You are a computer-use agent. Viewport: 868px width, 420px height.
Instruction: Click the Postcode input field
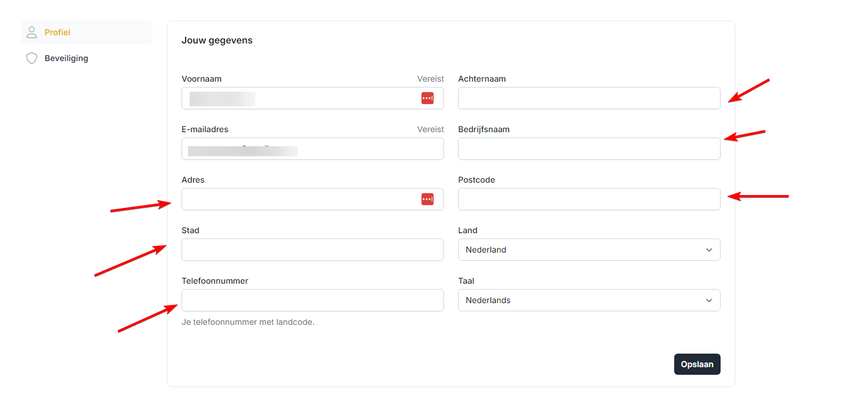point(588,199)
